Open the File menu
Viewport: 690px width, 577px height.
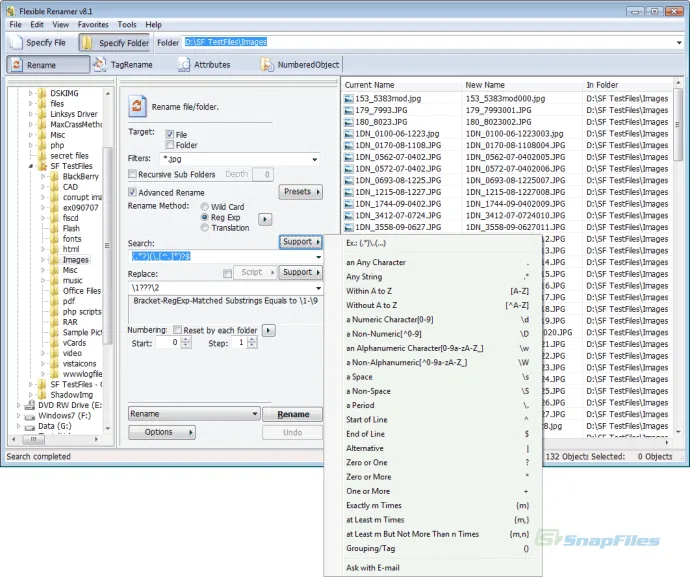pyautogui.click(x=15, y=25)
